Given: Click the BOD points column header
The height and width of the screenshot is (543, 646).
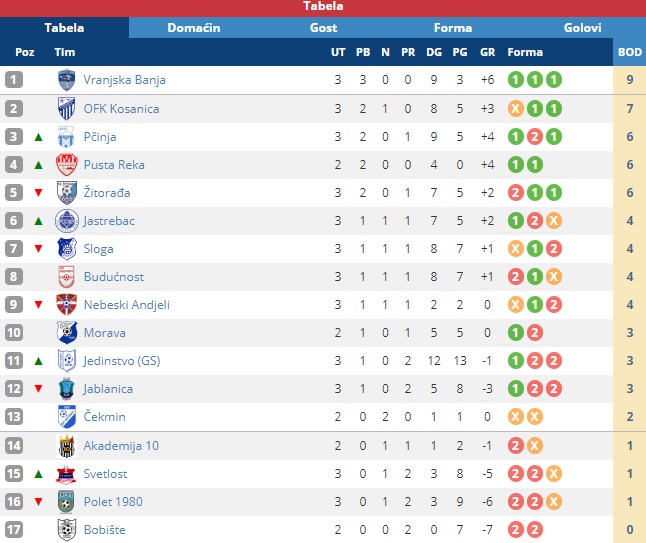Looking at the screenshot, I should (x=630, y=52).
